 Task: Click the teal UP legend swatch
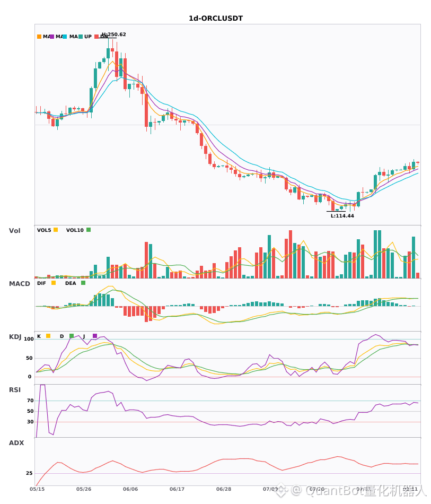(x=81, y=37)
